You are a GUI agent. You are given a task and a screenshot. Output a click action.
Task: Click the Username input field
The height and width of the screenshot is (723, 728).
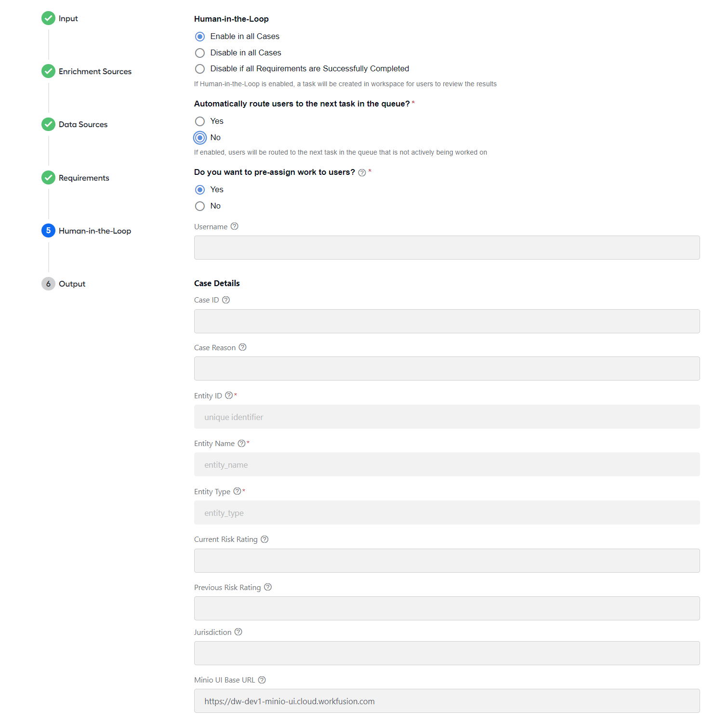click(447, 248)
